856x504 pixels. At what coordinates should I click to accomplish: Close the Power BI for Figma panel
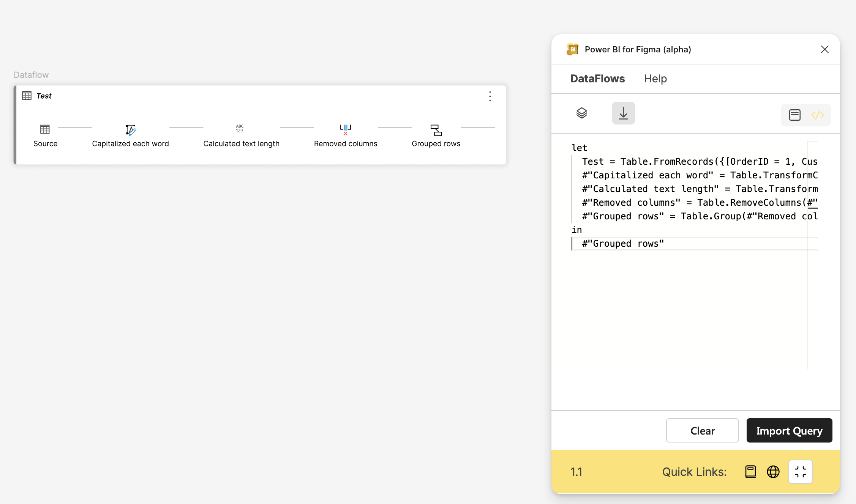[x=824, y=49]
